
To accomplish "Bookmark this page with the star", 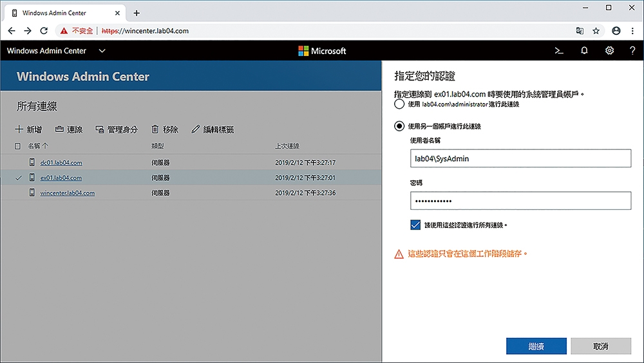I will [596, 31].
